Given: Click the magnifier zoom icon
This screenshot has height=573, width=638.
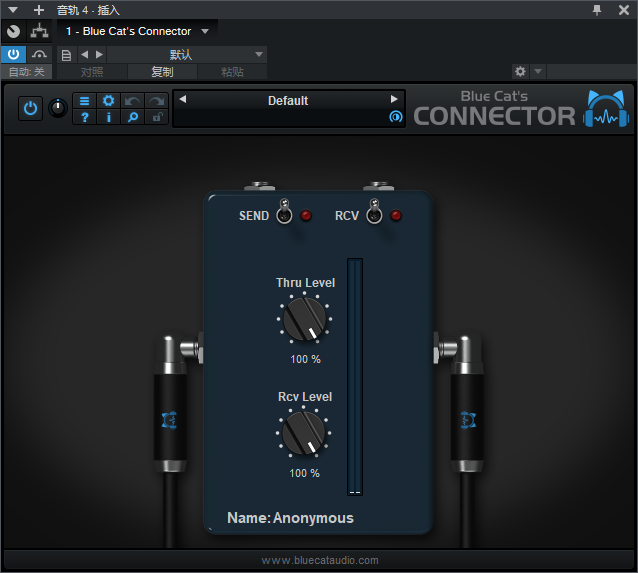Looking at the screenshot, I should click(132, 118).
